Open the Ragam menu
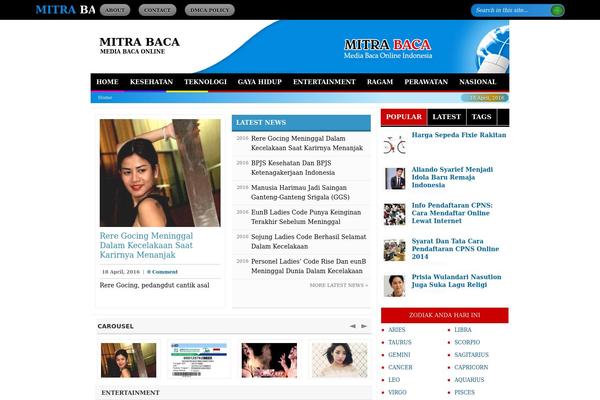 click(x=380, y=82)
